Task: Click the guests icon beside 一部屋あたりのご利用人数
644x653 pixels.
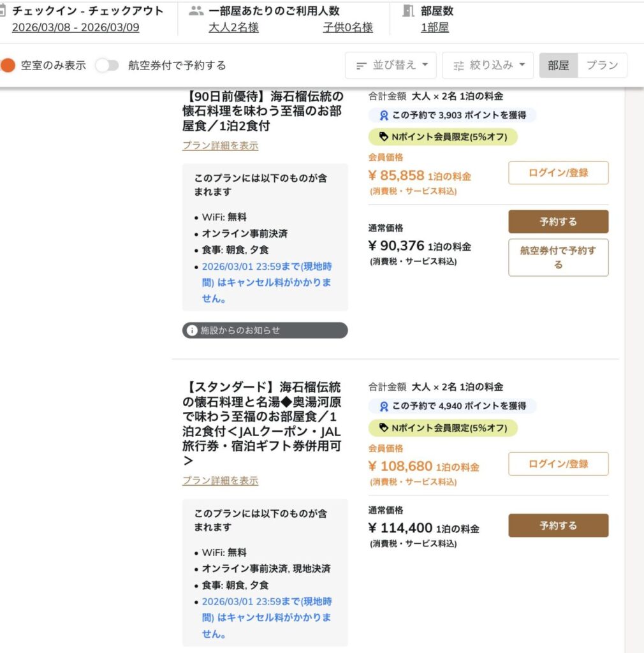Action: point(196,11)
